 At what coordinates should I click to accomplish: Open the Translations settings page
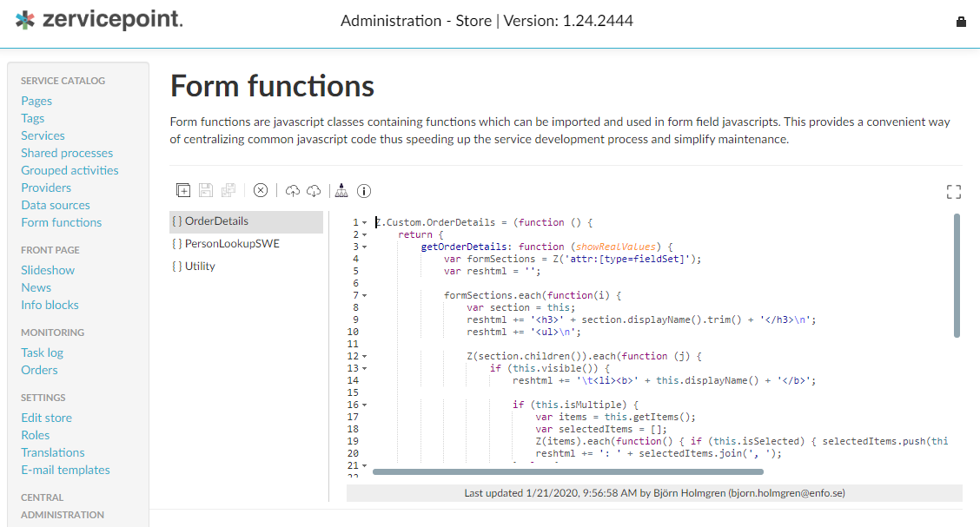coord(52,452)
